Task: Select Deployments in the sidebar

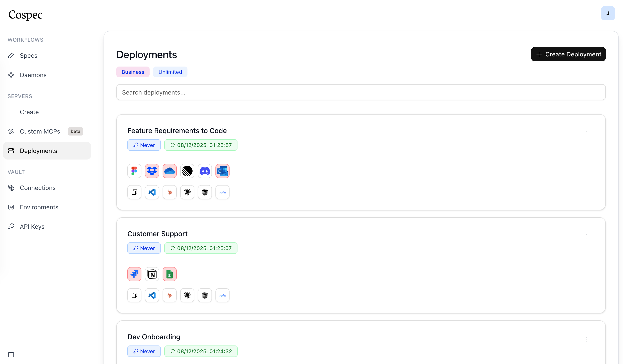Action: [47, 150]
